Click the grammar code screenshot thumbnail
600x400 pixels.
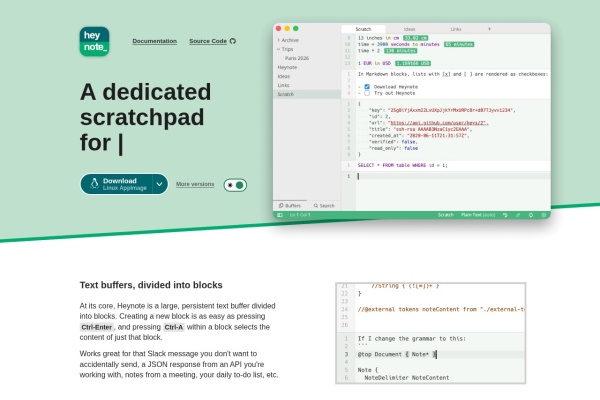430,333
